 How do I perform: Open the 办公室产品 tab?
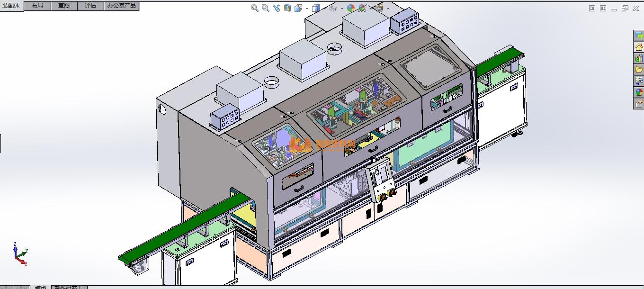click(x=121, y=6)
